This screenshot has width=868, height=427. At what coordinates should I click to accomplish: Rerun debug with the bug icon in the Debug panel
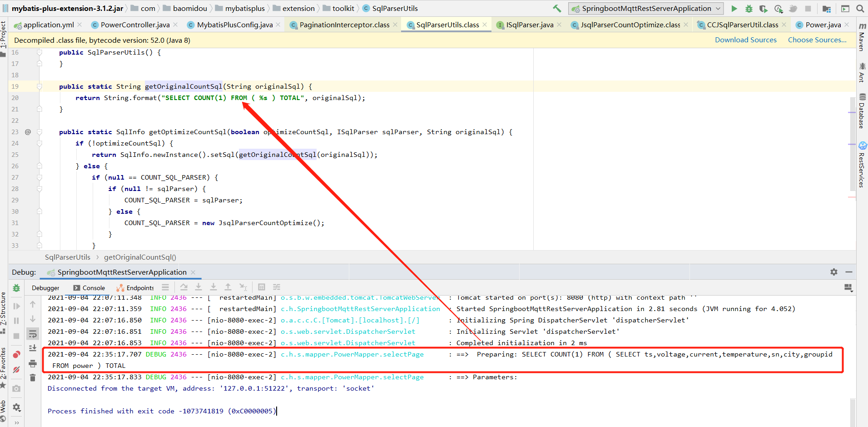[16, 288]
